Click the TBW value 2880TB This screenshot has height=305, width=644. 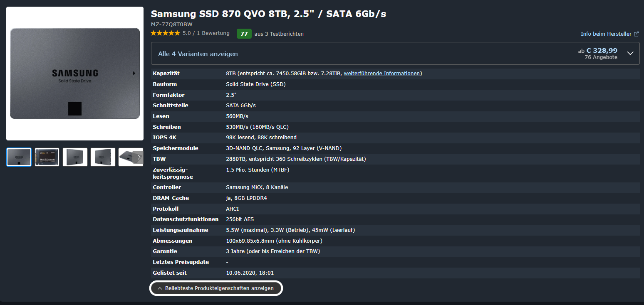pyautogui.click(x=296, y=159)
